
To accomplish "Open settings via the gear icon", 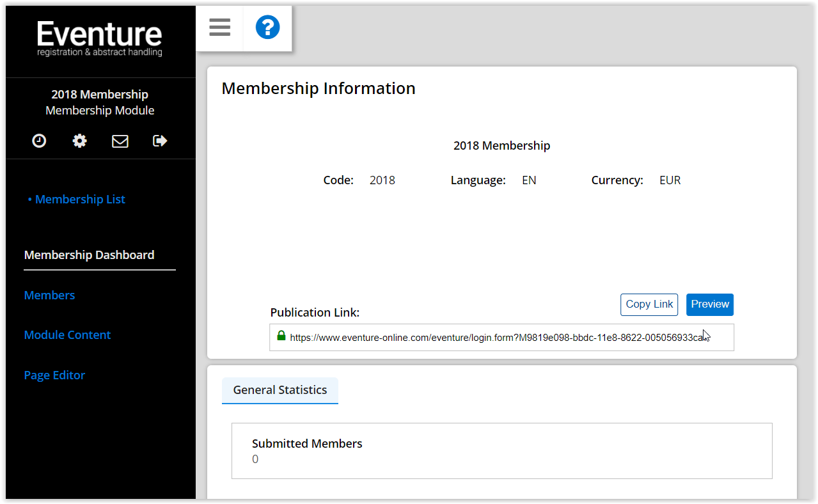I will 80,141.
